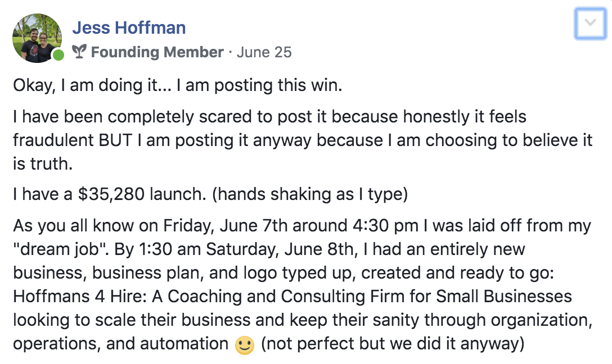Click the smiley face emoji
The image size is (612, 364).
pyautogui.click(x=245, y=344)
